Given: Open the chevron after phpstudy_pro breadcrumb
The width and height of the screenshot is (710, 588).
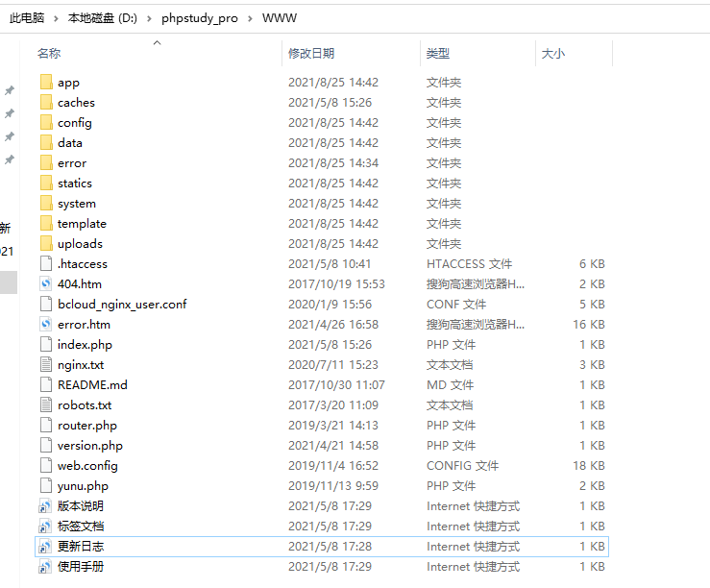Looking at the screenshot, I should [x=250, y=18].
